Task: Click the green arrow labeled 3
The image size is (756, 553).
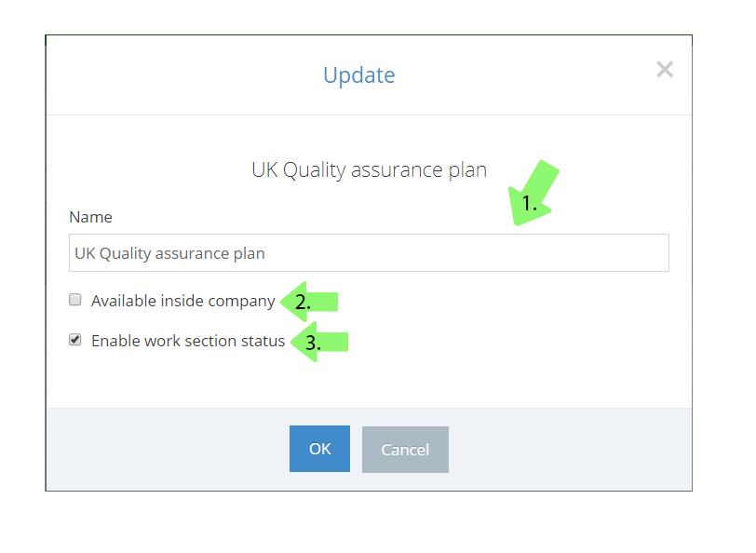Action: tap(319, 342)
